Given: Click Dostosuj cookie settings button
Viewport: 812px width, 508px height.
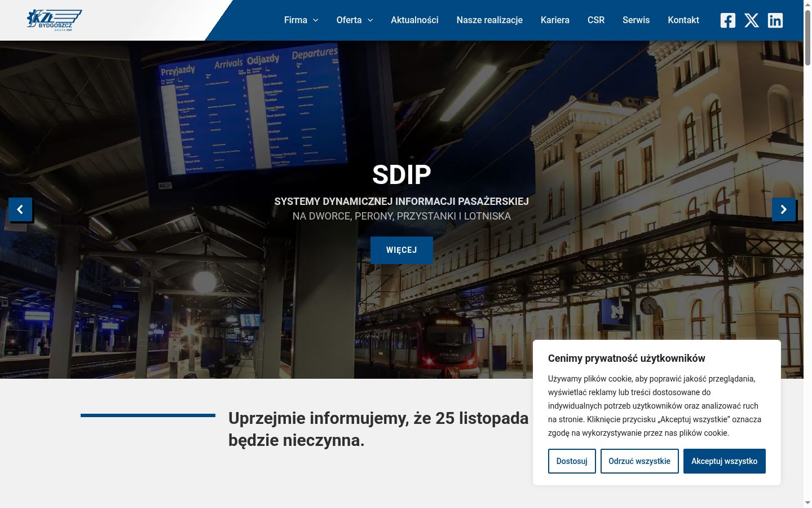Looking at the screenshot, I should (572, 461).
